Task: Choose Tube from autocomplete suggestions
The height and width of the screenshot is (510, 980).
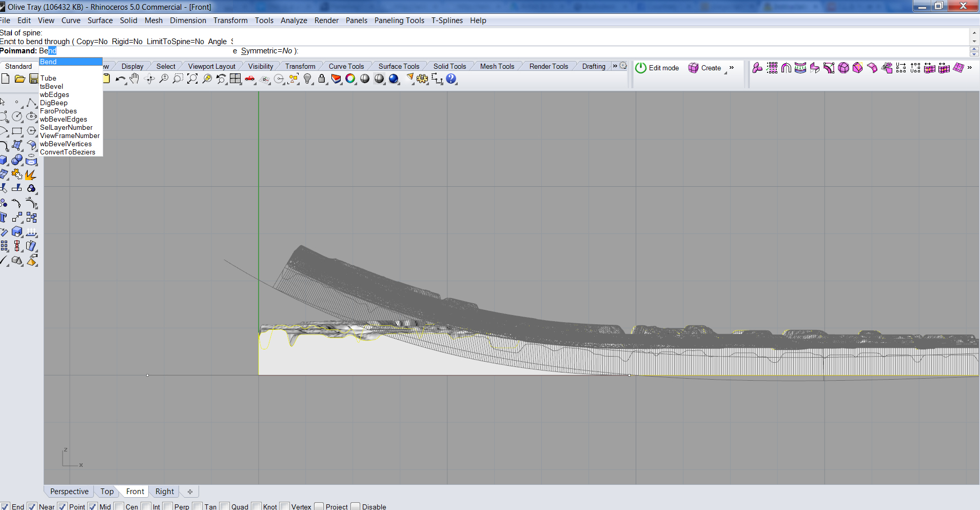Action: (48, 78)
